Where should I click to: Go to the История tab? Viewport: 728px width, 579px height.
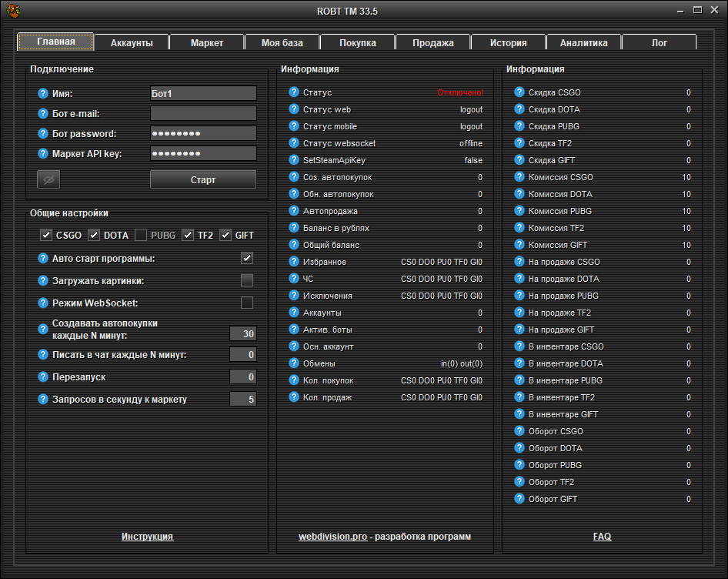pos(508,43)
